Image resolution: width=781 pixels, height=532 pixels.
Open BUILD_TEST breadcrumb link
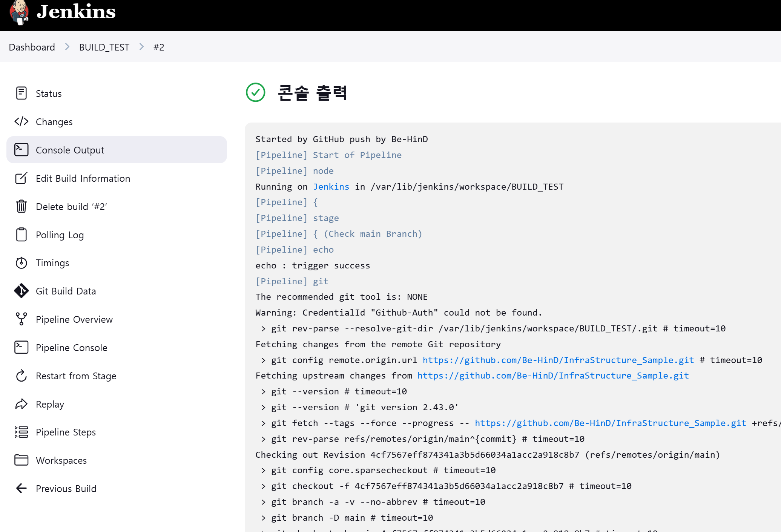(104, 47)
